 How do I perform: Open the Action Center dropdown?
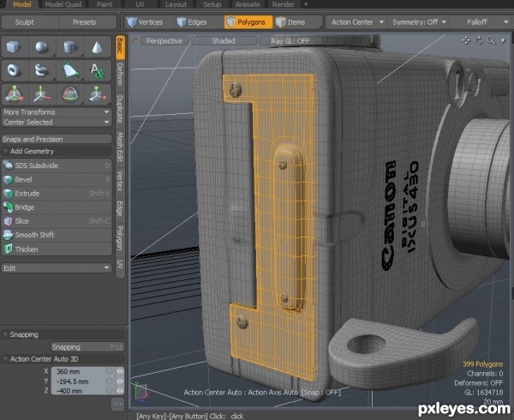(357, 22)
